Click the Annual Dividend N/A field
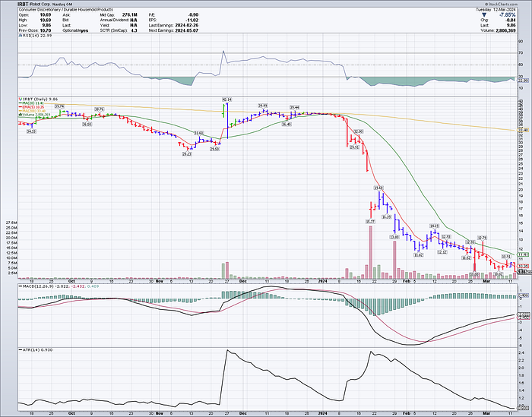The height and width of the screenshot is (417, 532). tap(119, 20)
